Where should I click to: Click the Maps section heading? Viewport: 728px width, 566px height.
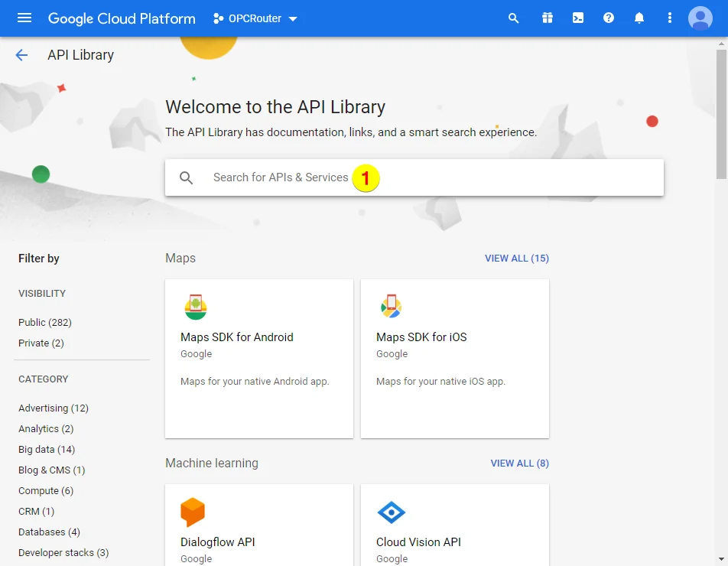(180, 259)
